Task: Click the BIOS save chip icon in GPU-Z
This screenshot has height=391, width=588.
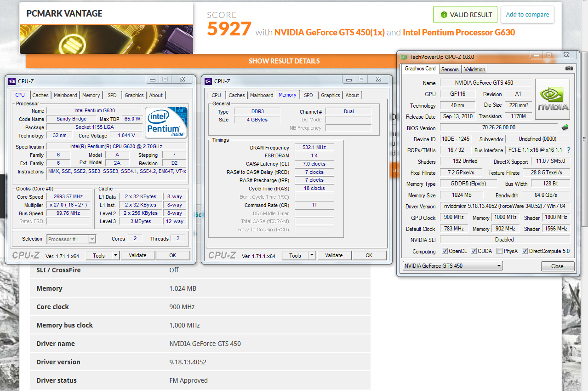Action: point(565,127)
